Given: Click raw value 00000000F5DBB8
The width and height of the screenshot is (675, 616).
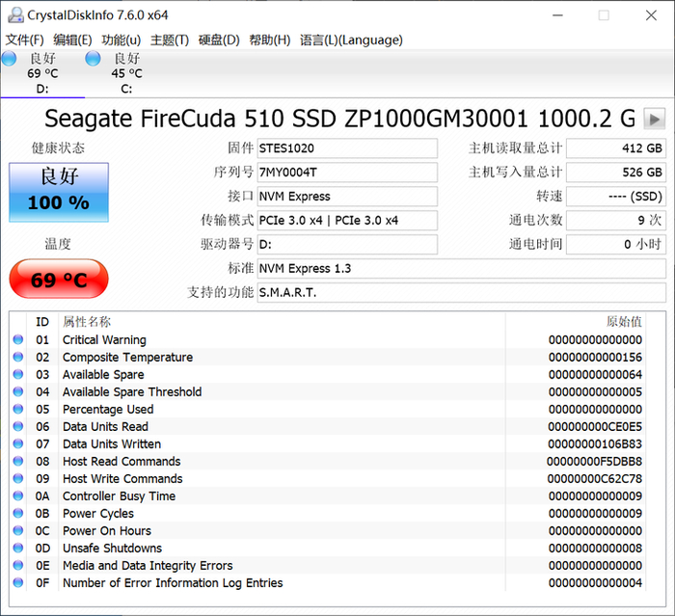Looking at the screenshot, I should pyautogui.click(x=595, y=462).
